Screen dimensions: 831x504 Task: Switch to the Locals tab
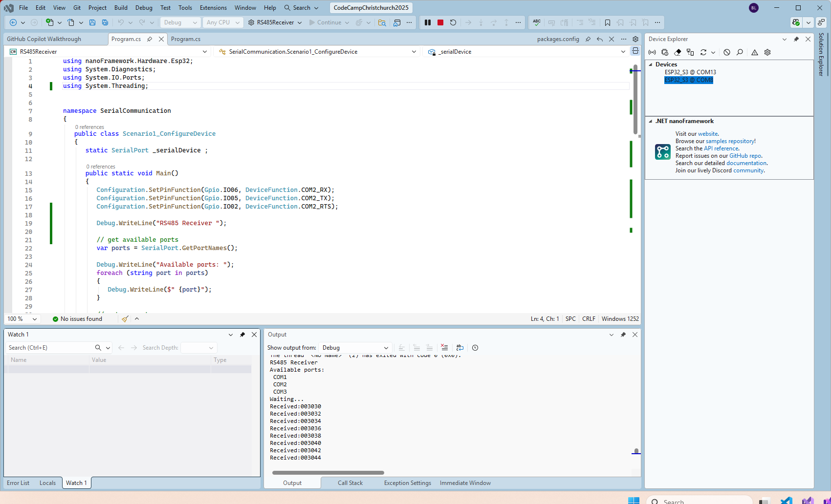pos(47,483)
